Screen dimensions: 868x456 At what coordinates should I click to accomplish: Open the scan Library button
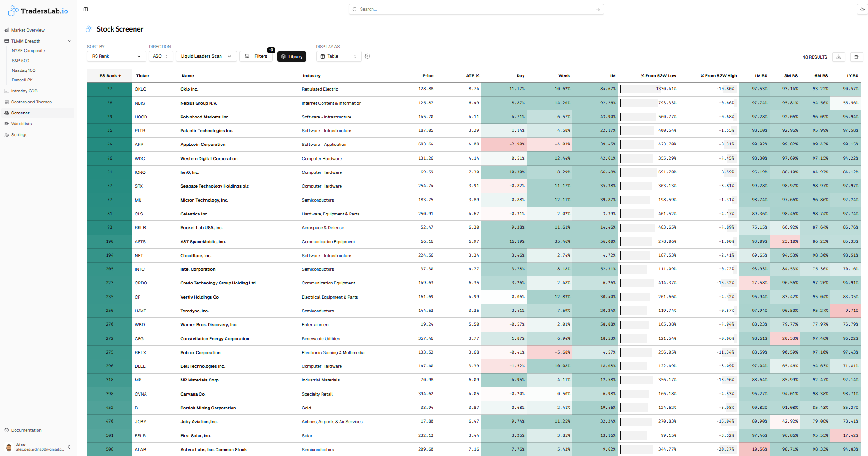291,57
